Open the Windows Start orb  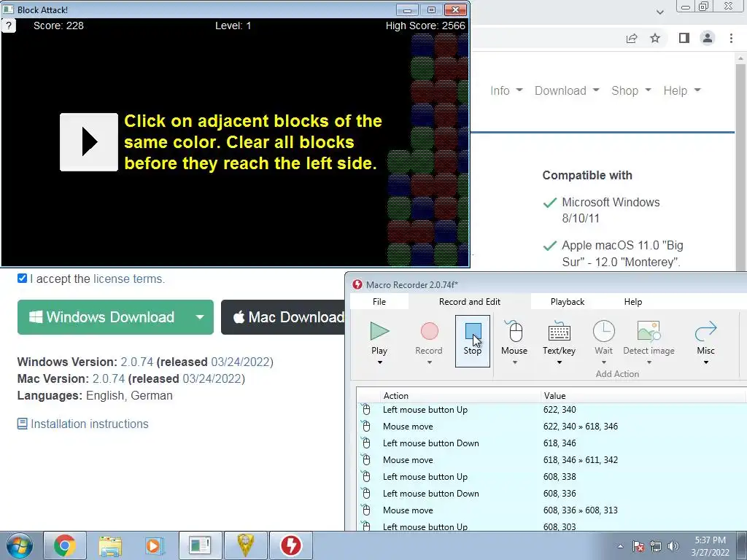tap(20, 545)
